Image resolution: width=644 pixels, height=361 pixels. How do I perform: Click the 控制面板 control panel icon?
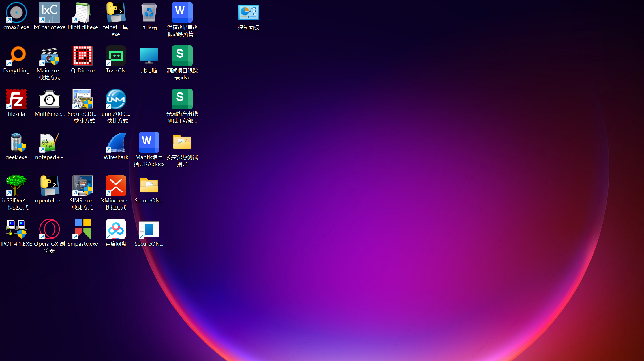click(x=249, y=16)
